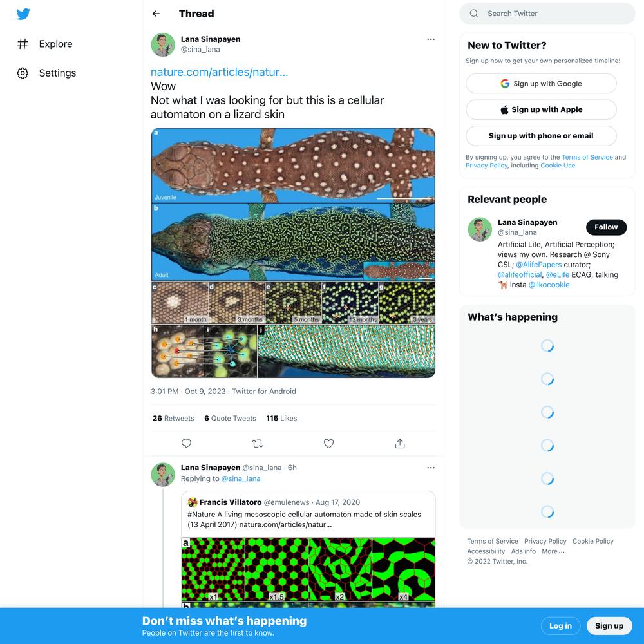Image resolution: width=644 pixels, height=644 pixels.
Task: View the 115 Likes list
Action: tap(281, 418)
